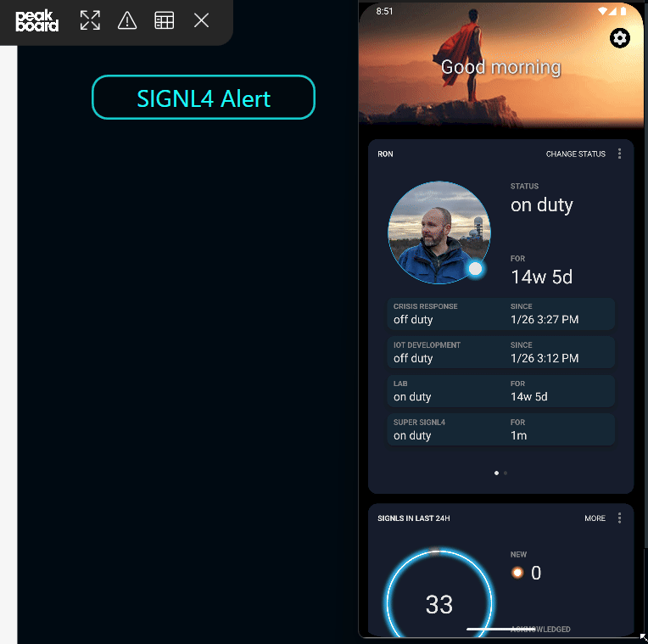This screenshot has height=644, width=648.
Task: Tap '1/26 3:27 PM' since value
Action: [545, 320]
